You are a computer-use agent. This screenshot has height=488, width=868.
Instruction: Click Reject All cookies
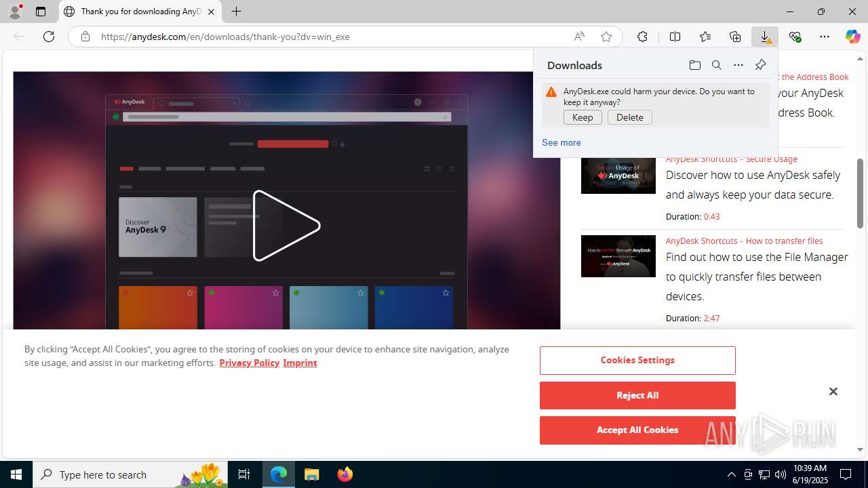click(637, 395)
